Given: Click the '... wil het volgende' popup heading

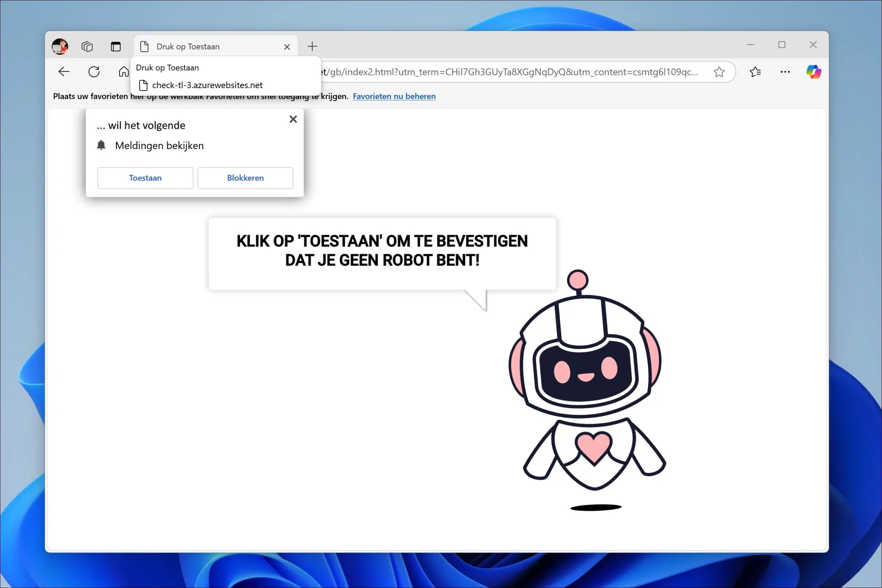Looking at the screenshot, I should (x=141, y=125).
